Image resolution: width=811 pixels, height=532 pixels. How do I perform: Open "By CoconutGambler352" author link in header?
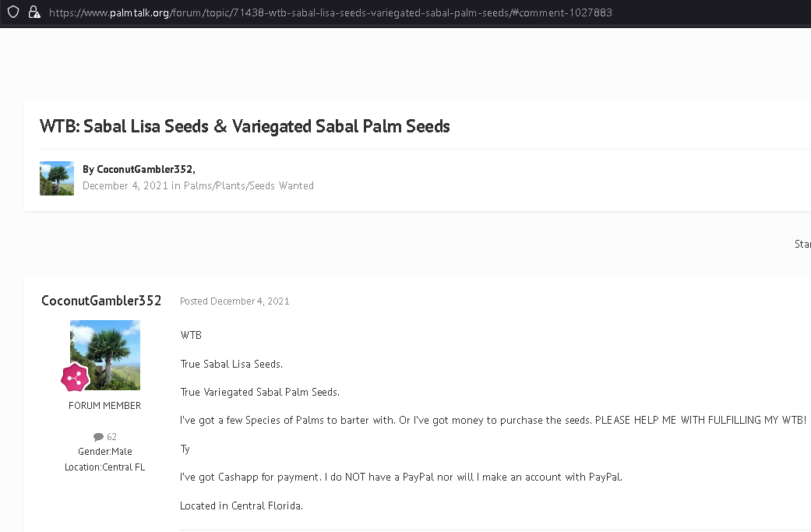click(145, 169)
